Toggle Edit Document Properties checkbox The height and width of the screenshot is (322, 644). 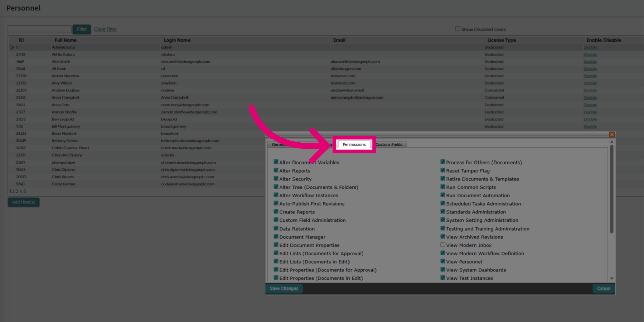276,245
